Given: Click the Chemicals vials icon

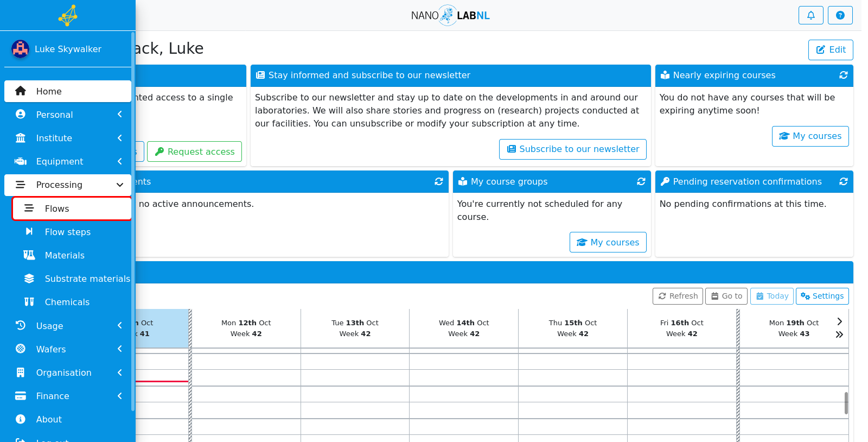Looking at the screenshot, I should click(29, 302).
